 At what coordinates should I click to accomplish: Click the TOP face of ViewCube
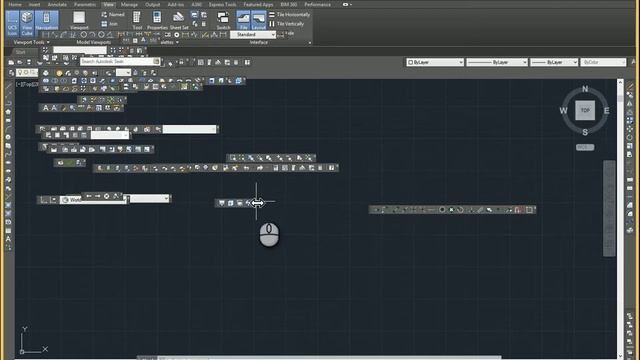[585, 110]
